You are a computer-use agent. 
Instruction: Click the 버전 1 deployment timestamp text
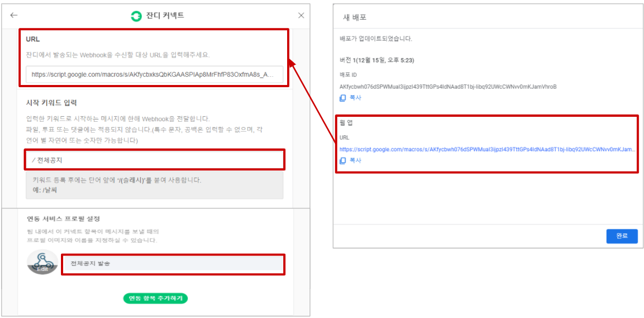click(x=378, y=60)
